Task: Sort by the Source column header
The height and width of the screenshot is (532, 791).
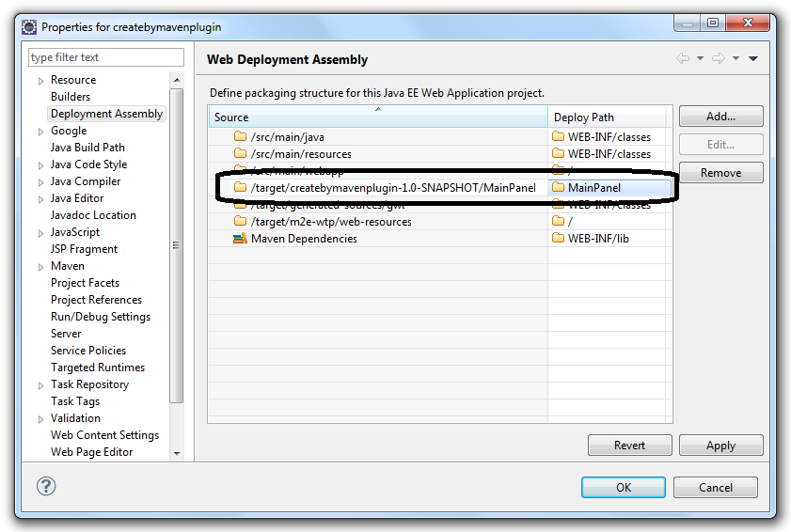Action: point(377,117)
